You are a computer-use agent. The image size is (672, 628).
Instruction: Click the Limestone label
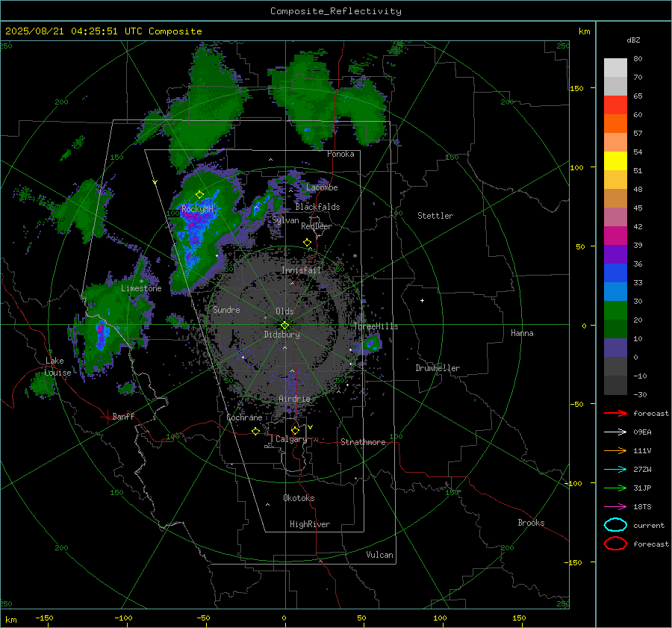tap(141, 288)
